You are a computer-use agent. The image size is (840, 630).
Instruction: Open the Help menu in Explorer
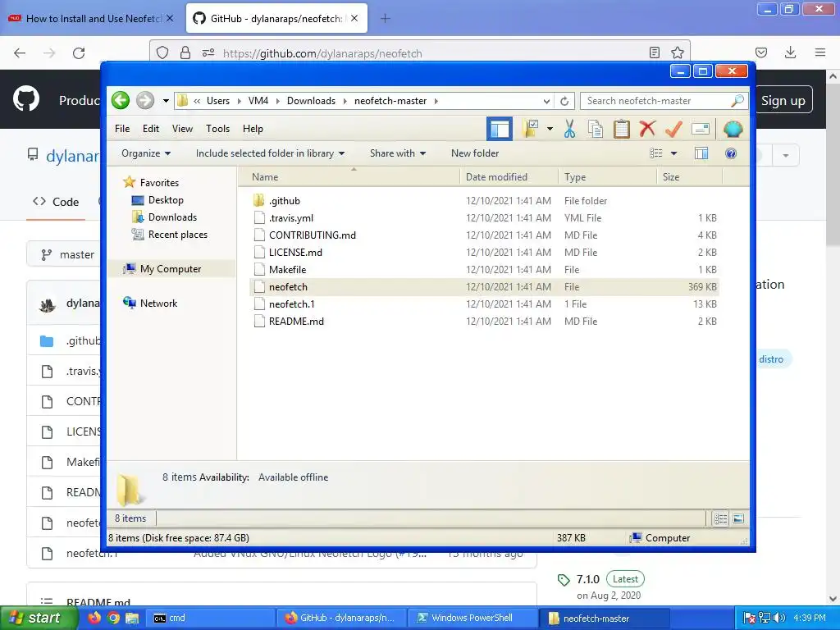click(253, 129)
